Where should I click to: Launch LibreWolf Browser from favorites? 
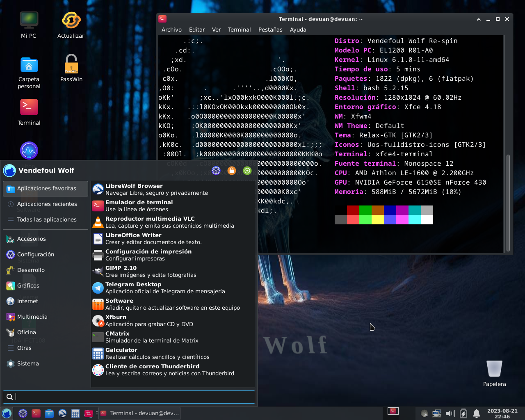pos(173,189)
